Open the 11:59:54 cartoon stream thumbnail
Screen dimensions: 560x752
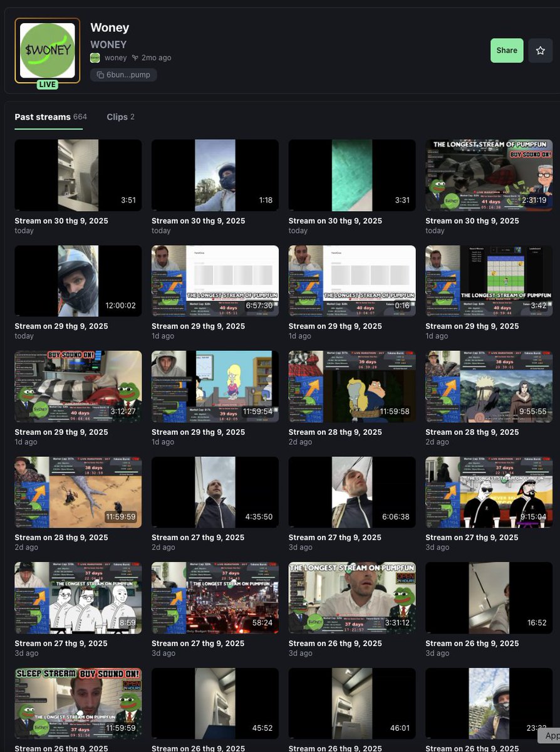coord(215,387)
